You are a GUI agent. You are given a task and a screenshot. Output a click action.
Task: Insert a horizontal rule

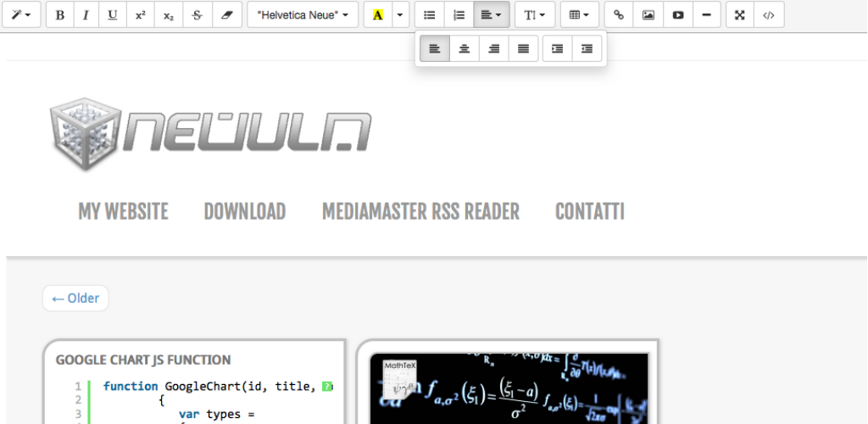[x=706, y=15]
